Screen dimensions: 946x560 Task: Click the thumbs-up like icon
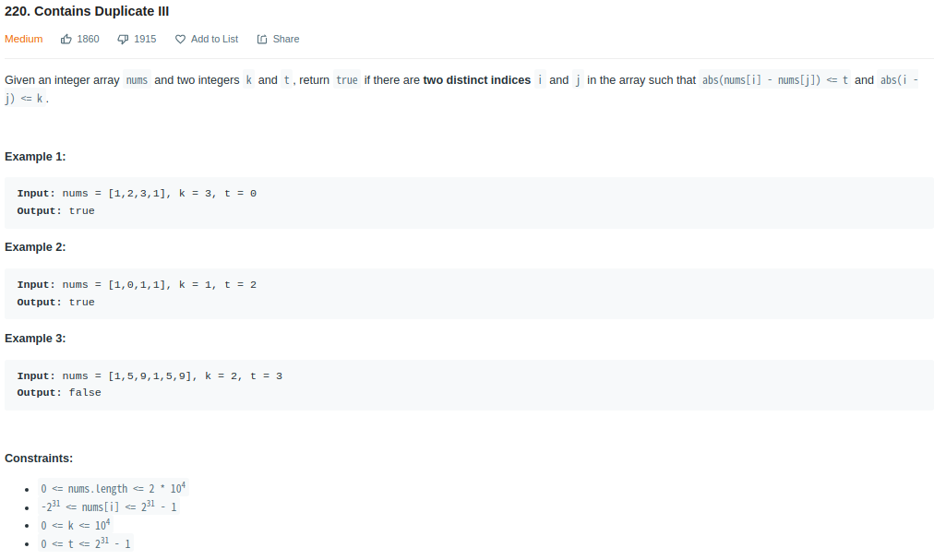pyautogui.click(x=66, y=39)
